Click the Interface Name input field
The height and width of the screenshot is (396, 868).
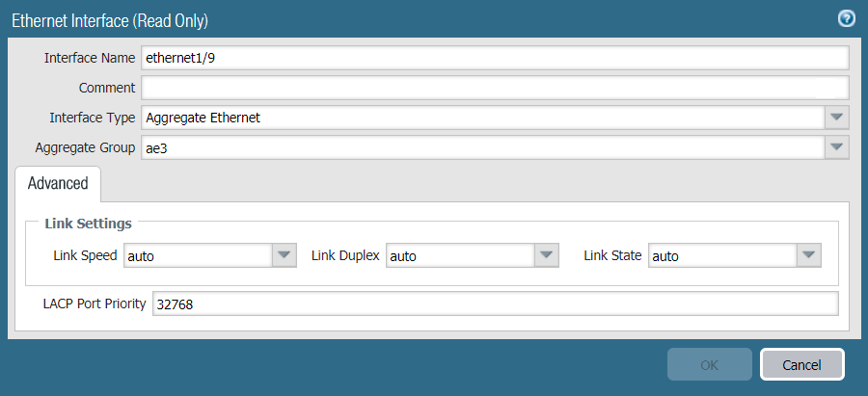tap(494, 58)
